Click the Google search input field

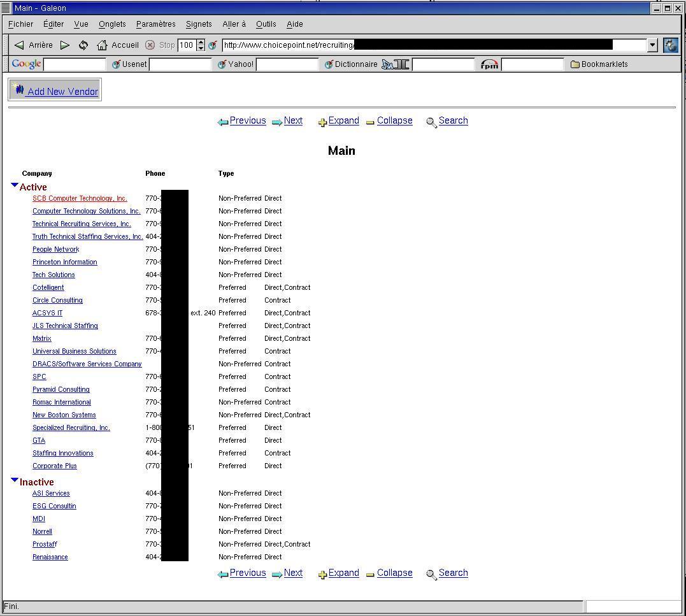75,64
